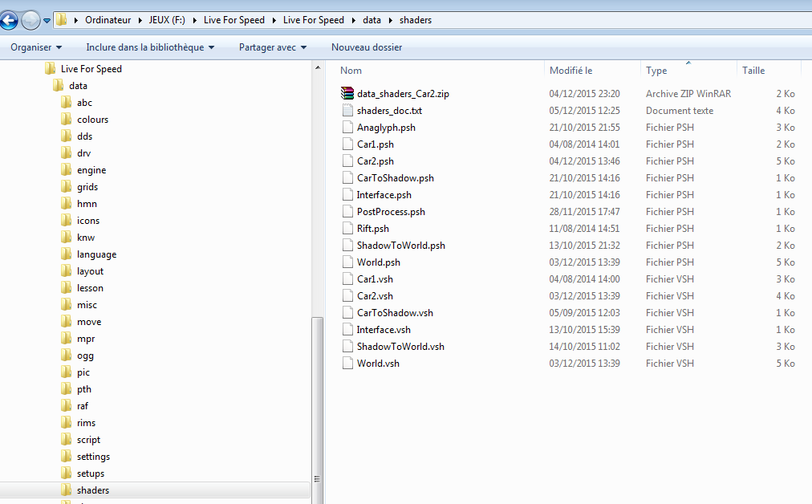The image size is (812, 504).
Task: Click the engine folder icon in the tree
Action: point(66,169)
